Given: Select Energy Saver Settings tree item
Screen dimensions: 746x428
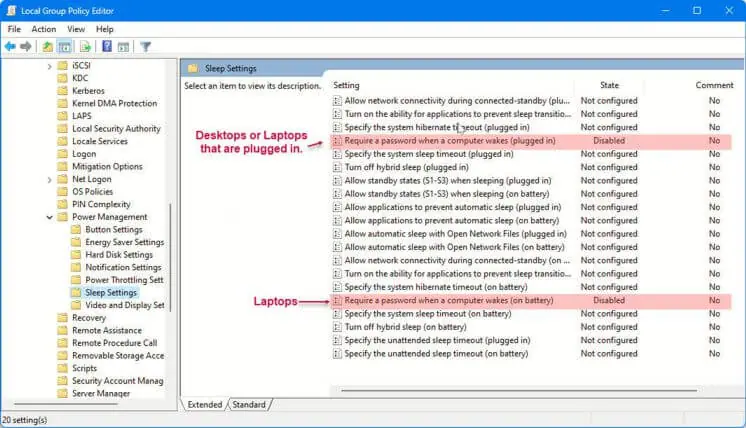Looking at the screenshot, I should [124, 242].
